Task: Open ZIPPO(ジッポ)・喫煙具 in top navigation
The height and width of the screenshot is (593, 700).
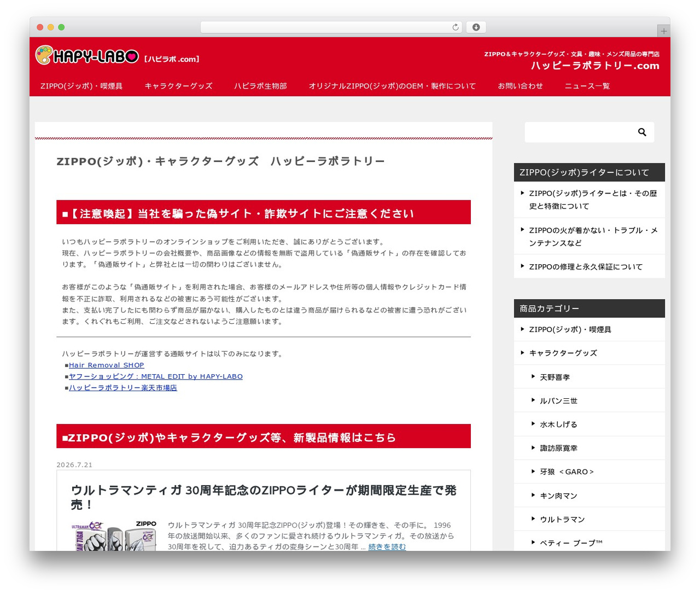Action: [x=81, y=86]
